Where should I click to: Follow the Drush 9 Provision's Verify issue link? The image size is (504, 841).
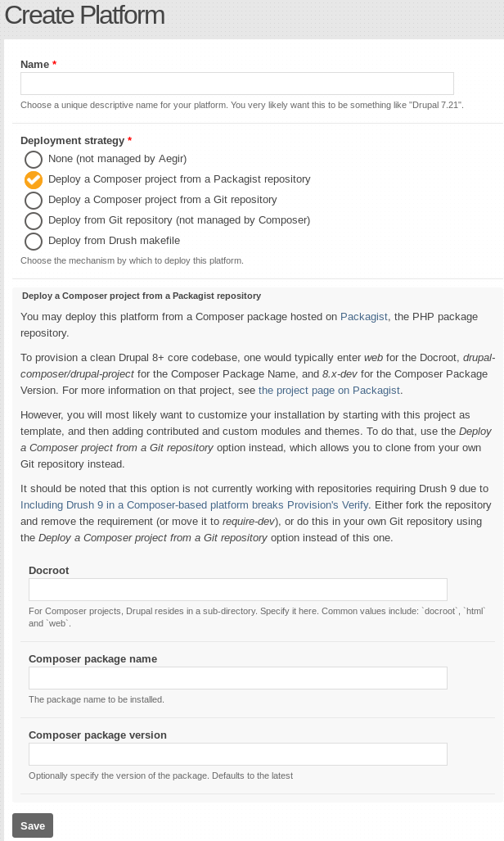click(x=194, y=504)
